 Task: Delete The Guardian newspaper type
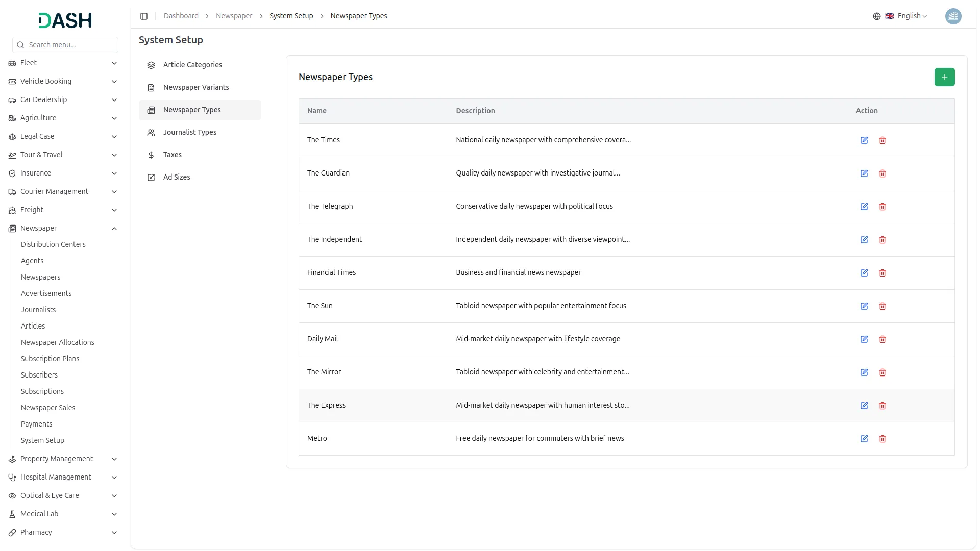point(883,173)
